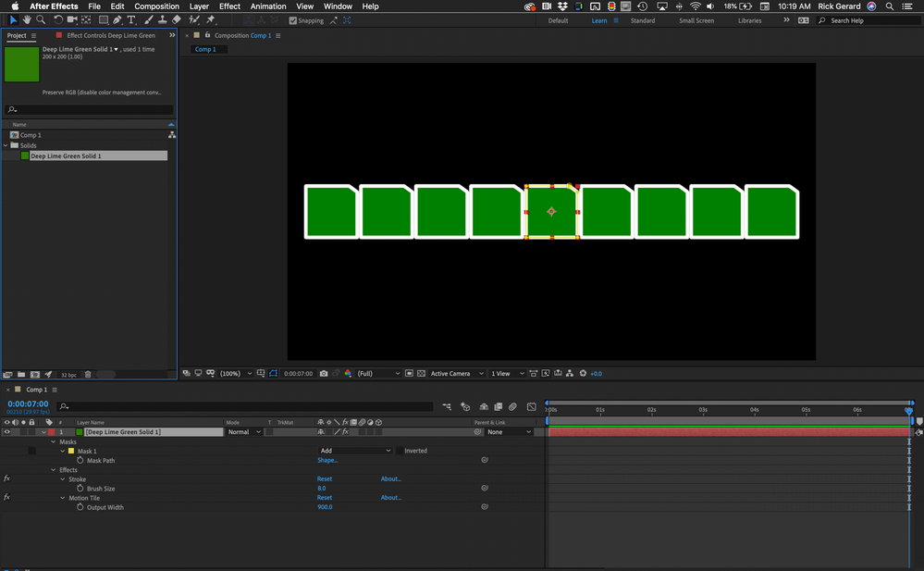The image size is (924, 571).
Task: Switch to the Small Screen workspace
Action: tap(696, 20)
